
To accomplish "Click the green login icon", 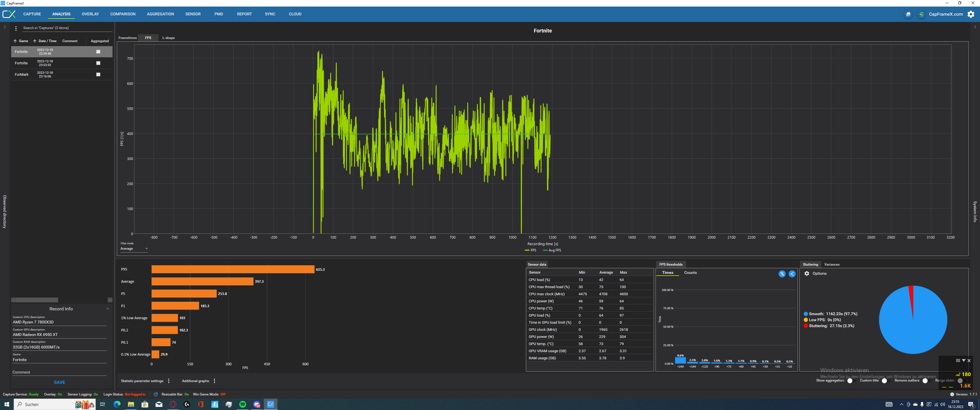I will (921, 14).
